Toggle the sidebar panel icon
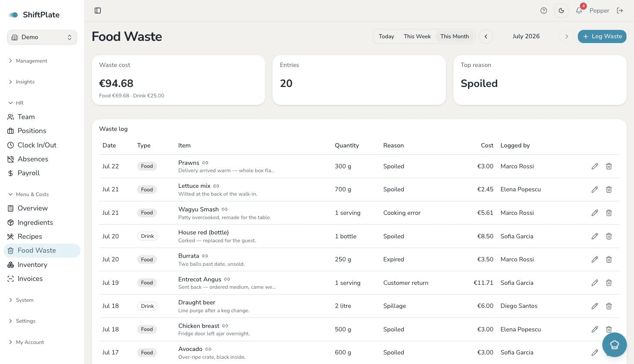 (98, 10)
